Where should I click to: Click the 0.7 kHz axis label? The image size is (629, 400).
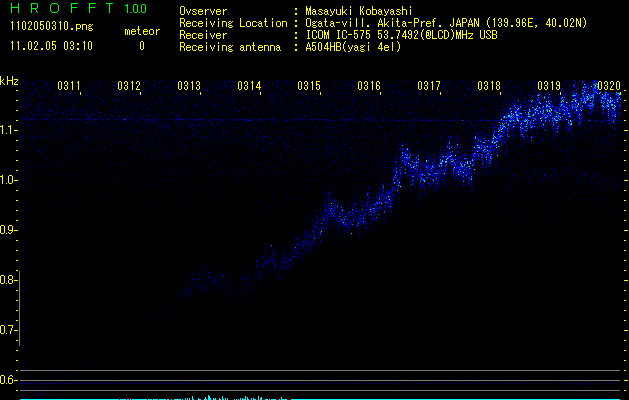8,330
